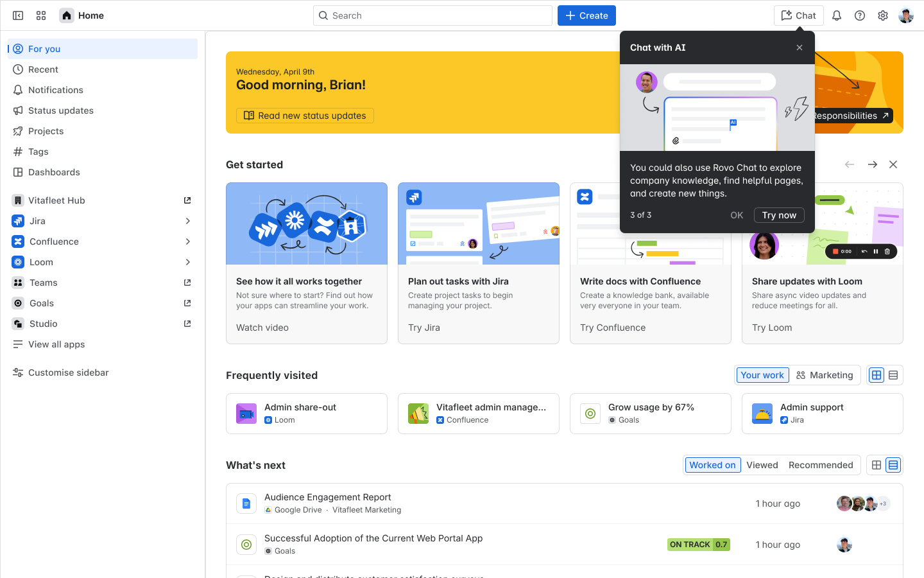
Task: Close the Chat with AI popup
Action: pos(800,48)
